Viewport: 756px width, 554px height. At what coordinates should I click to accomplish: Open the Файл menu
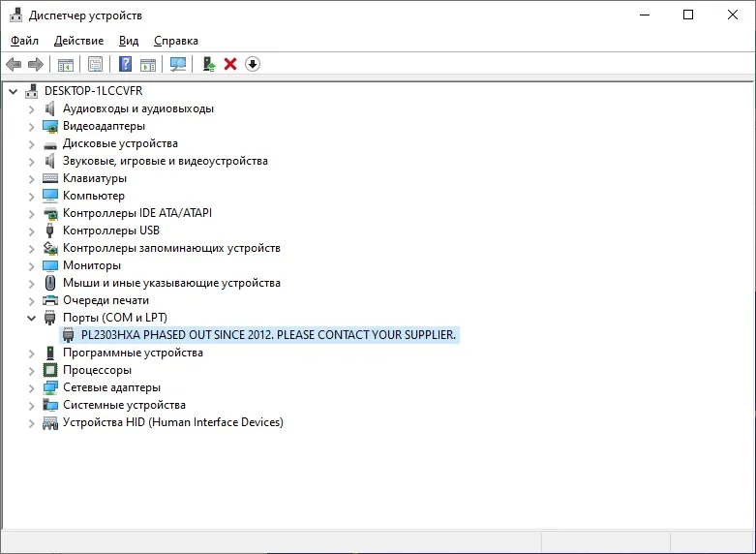(x=24, y=41)
